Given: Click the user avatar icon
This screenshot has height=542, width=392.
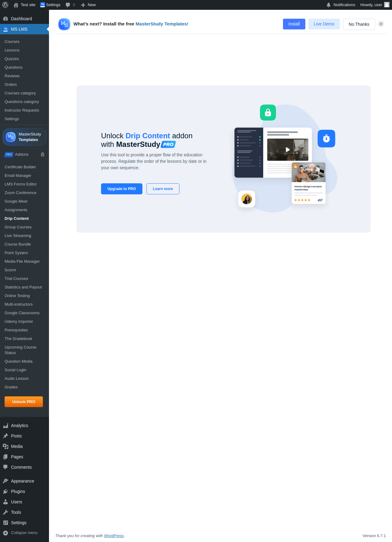Looking at the screenshot, I should 387,5.
